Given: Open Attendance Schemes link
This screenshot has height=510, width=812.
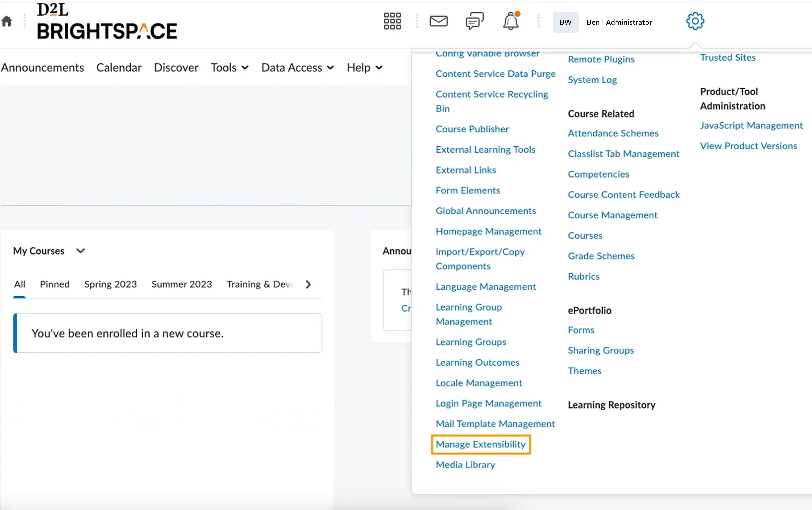Looking at the screenshot, I should [613, 133].
